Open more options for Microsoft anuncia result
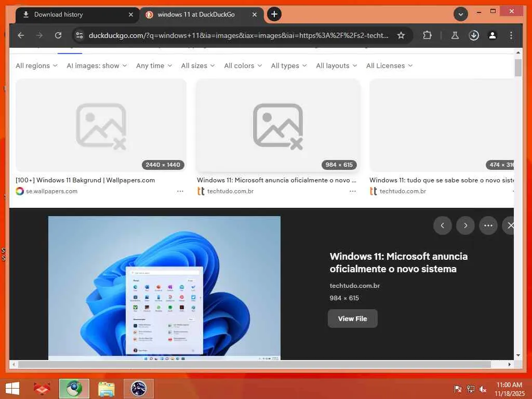Screen dimensions: 532x399 click(353, 191)
